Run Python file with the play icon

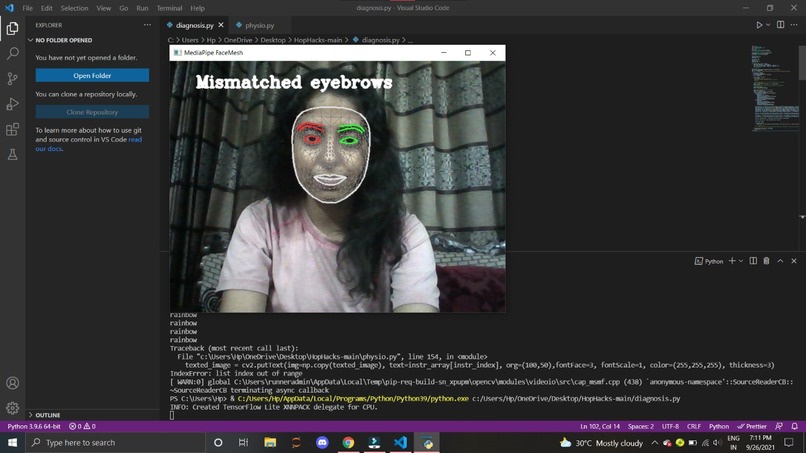759,25
